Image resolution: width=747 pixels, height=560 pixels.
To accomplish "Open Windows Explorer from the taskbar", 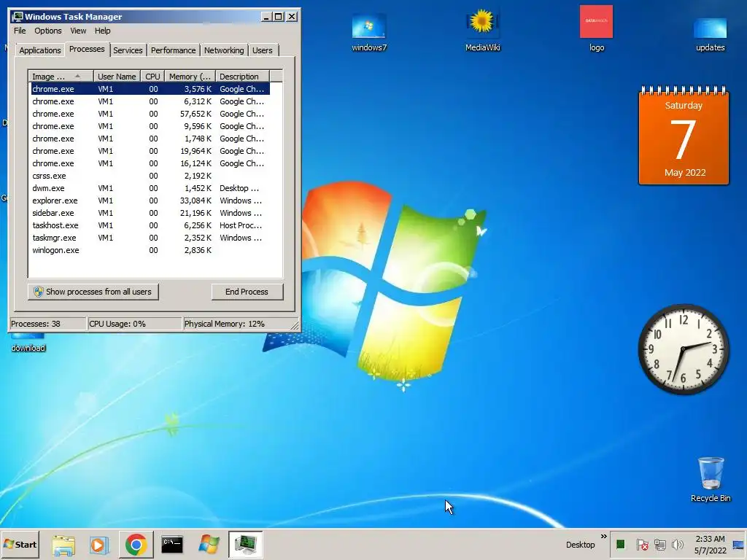I will point(63,545).
